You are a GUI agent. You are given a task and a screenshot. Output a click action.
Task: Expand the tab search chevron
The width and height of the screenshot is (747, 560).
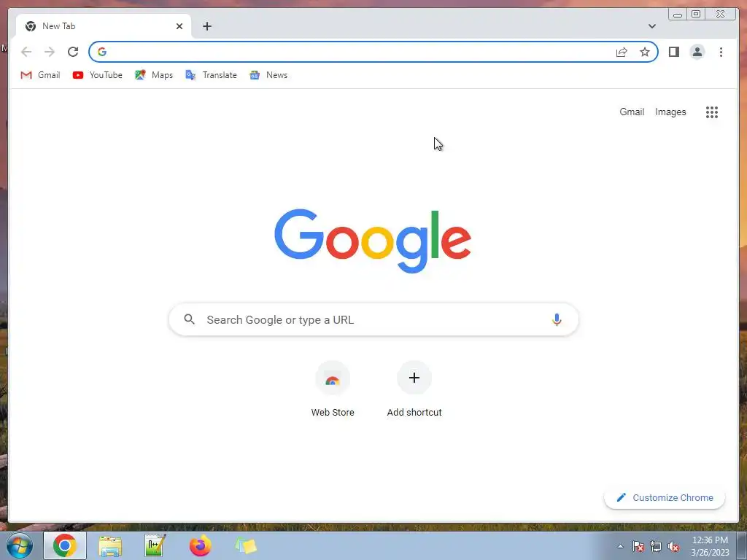(651, 26)
